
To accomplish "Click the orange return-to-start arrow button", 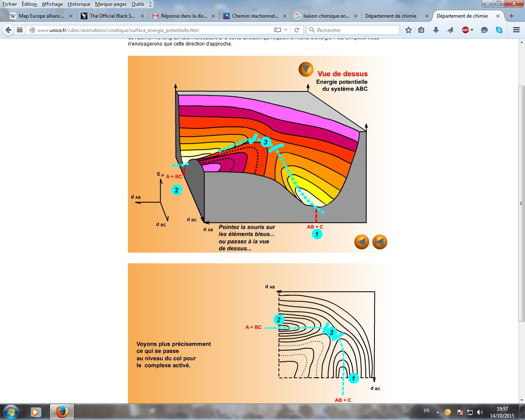I will click(380, 242).
